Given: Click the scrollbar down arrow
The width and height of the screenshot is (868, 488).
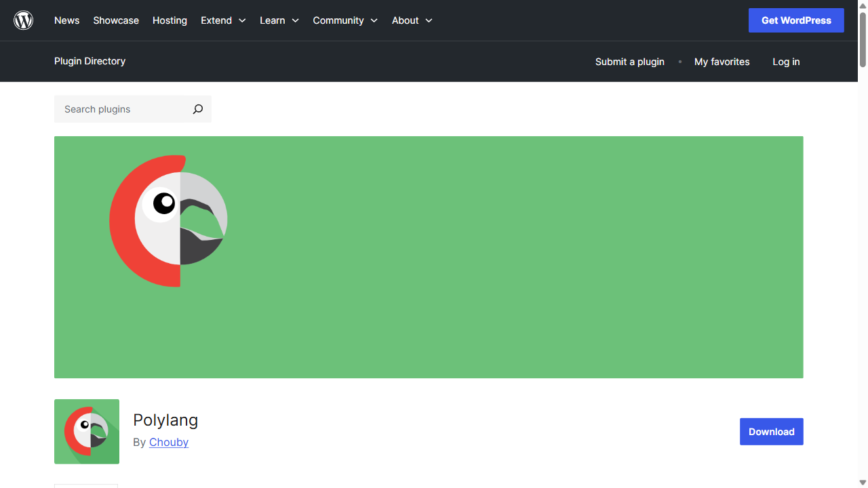Looking at the screenshot, I should coord(863,483).
